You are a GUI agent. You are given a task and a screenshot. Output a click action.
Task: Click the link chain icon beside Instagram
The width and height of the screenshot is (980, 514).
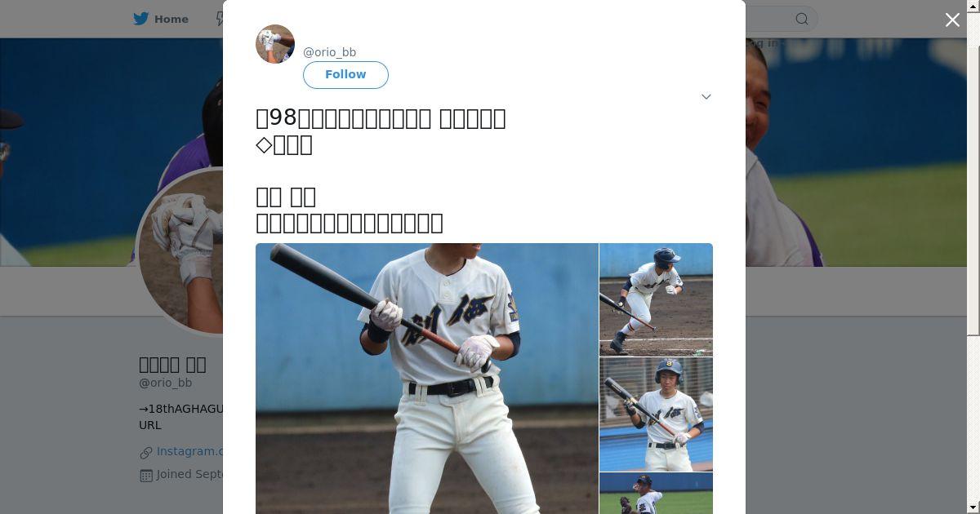coord(146,452)
